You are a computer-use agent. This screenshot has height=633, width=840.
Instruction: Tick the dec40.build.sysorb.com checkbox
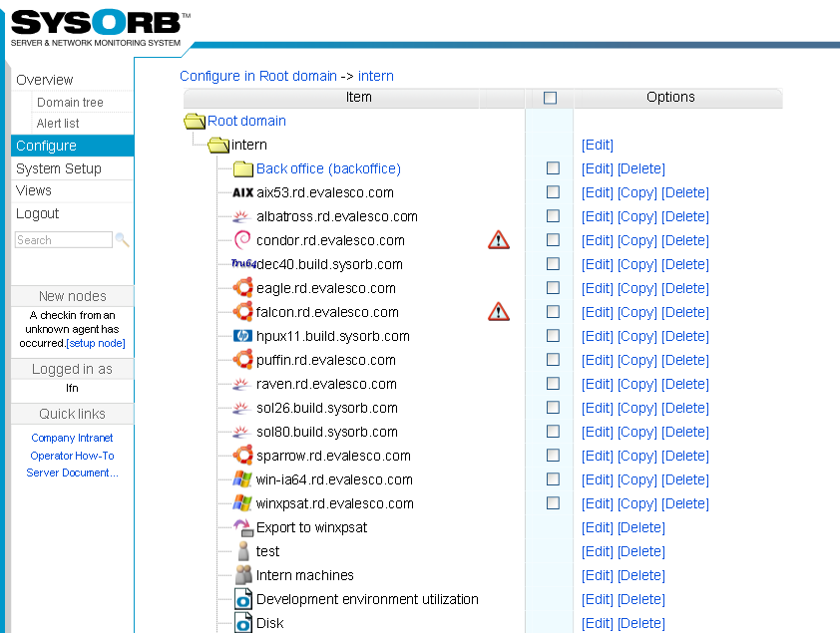tap(553, 264)
